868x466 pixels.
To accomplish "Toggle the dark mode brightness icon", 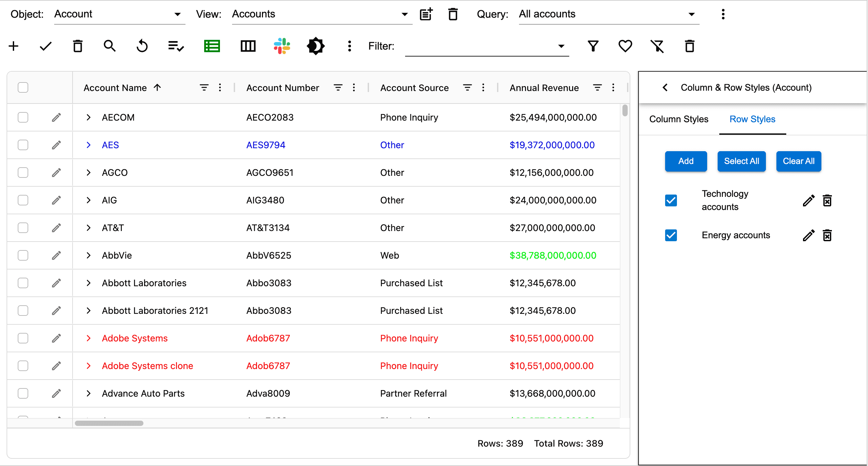I will coord(315,46).
